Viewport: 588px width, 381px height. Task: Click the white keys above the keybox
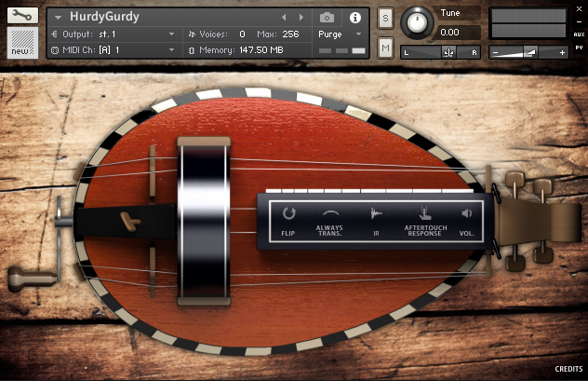point(369,191)
